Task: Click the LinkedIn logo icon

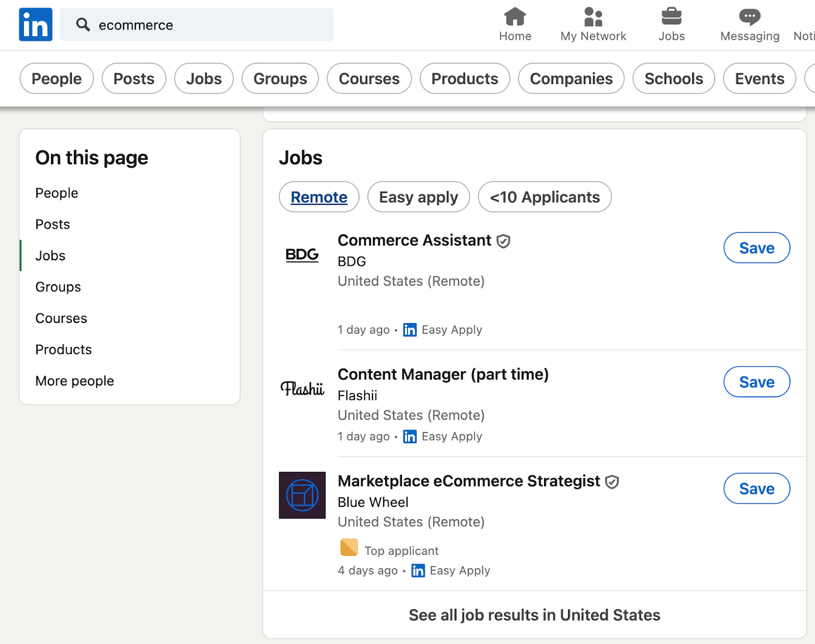Action: [x=36, y=24]
